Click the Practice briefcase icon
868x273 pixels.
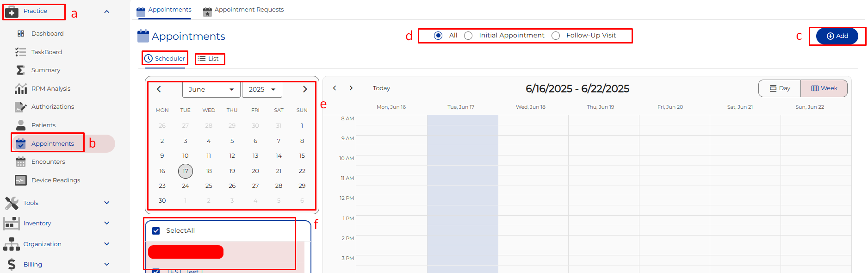[x=12, y=12]
